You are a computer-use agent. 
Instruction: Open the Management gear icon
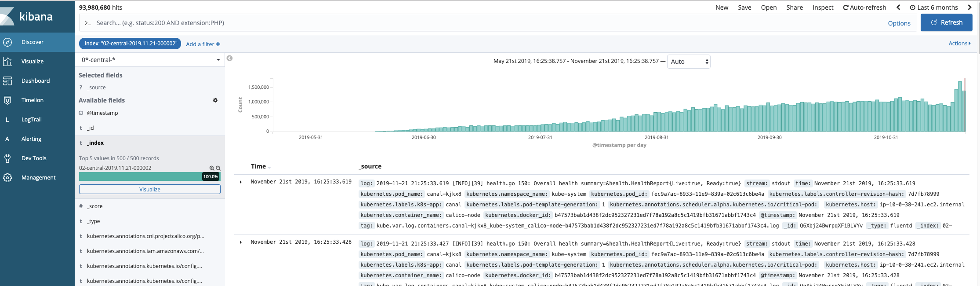[7, 178]
